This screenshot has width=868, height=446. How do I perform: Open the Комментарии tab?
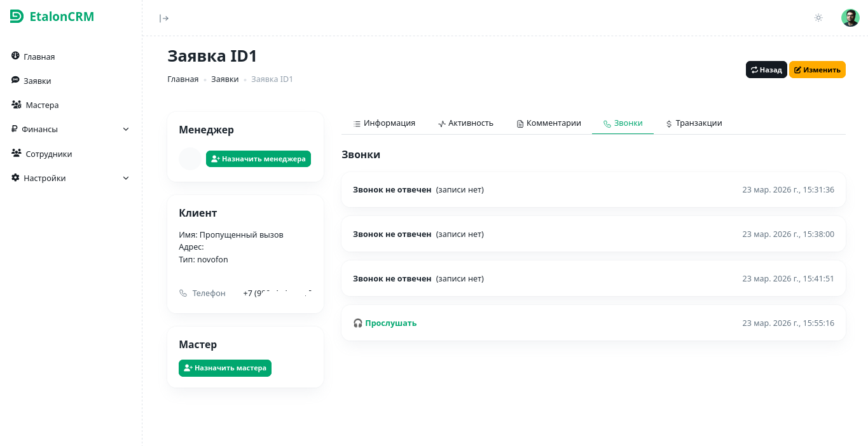click(x=549, y=123)
